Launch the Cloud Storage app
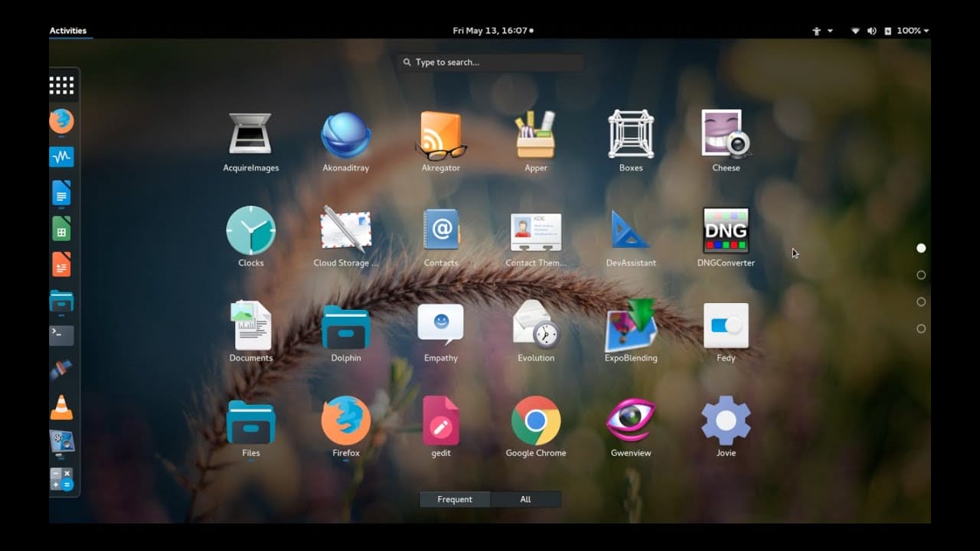This screenshot has height=551, width=980. pyautogui.click(x=346, y=229)
